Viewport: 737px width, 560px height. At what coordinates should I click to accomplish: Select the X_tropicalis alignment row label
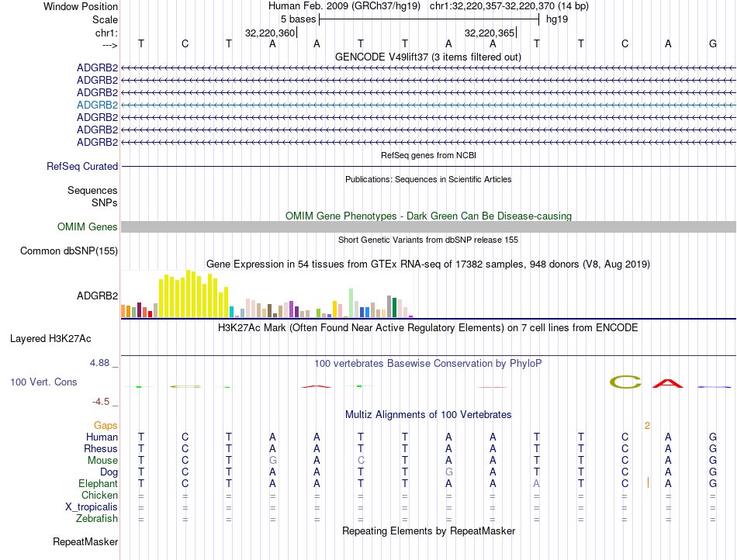tap(92, 507)
